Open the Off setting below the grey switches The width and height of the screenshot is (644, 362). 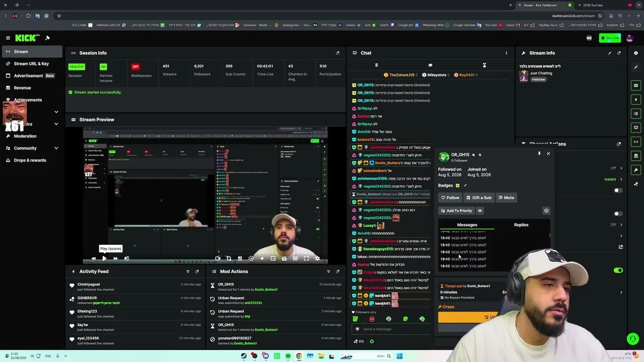pyautogui.click(x=616, y=225)
